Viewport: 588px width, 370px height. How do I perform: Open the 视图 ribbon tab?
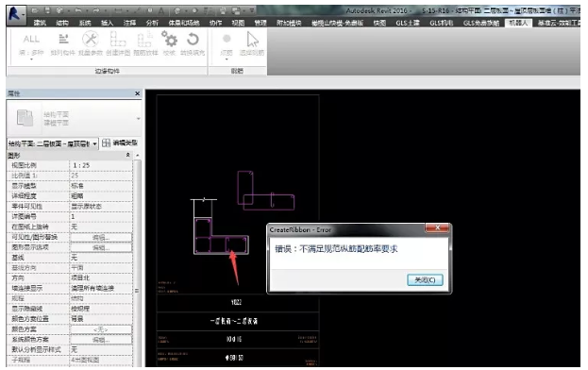click(238, 24)
